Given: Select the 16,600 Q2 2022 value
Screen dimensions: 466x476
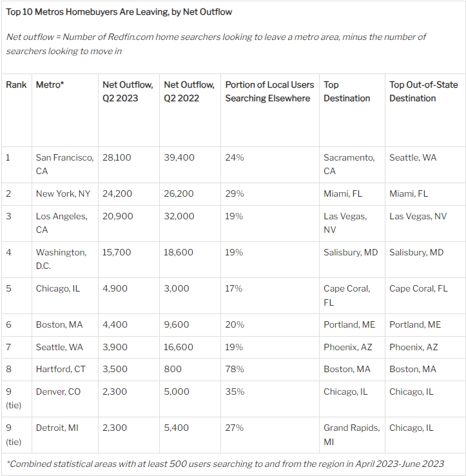Looking at the screenshot, I should pos(179,347).
